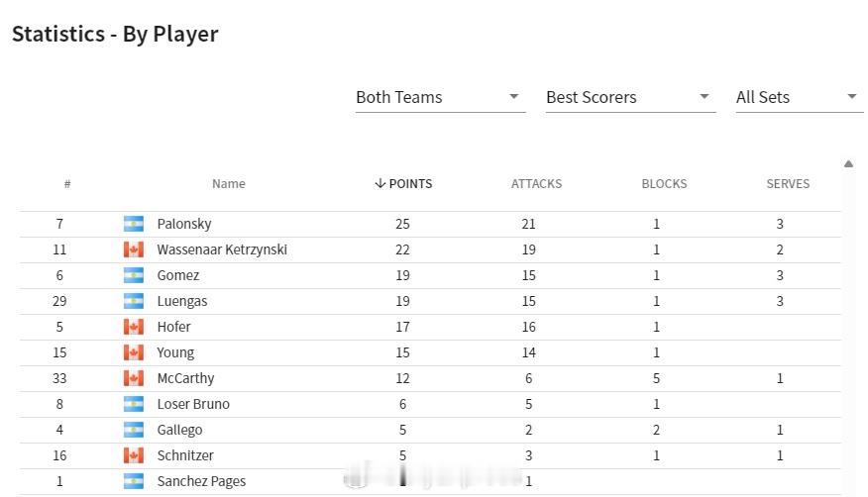Click the scrollbar up arrow

coord(848,163)
